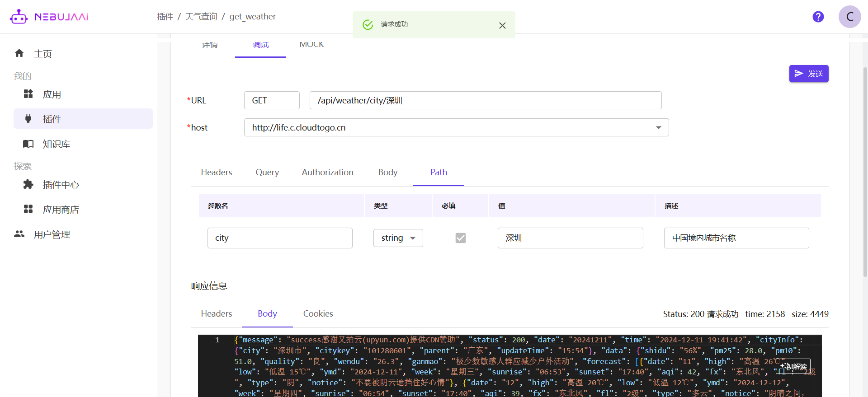Open the response Cookies tab
This screenshot has width=868, height=397.
(x=318, y=313)
